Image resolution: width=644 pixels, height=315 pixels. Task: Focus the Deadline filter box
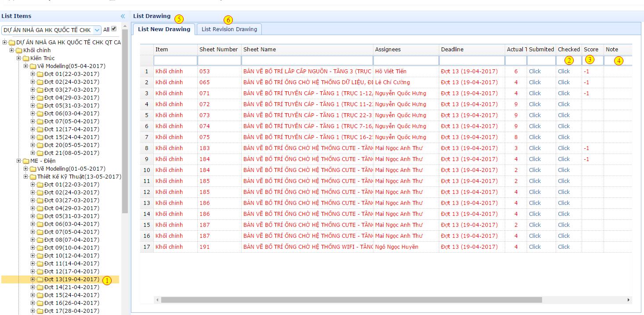[472, 61]
